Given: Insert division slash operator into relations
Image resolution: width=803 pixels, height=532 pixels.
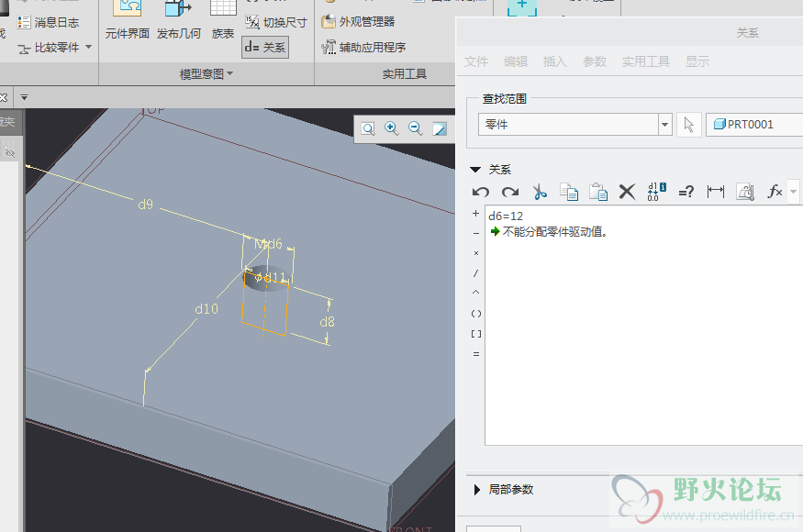Looking at the screenshot, I should pyautogui.click(x=475, y=273).
